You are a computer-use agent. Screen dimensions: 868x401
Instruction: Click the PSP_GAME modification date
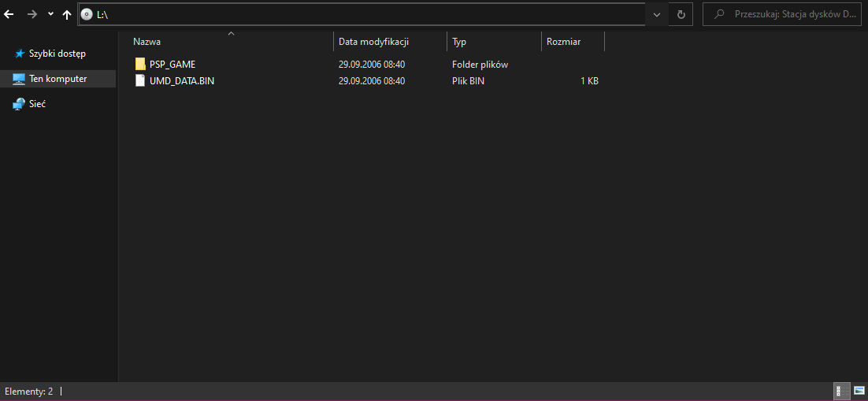[x=372, y=65]
